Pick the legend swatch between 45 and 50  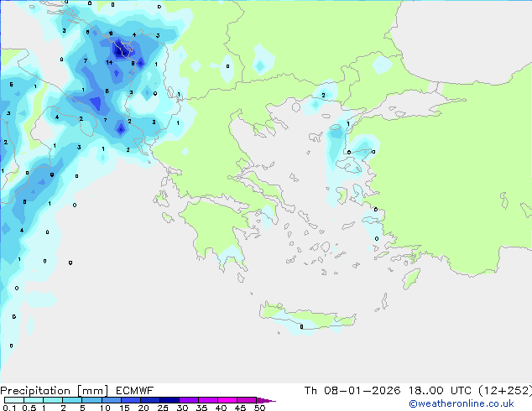247,400
